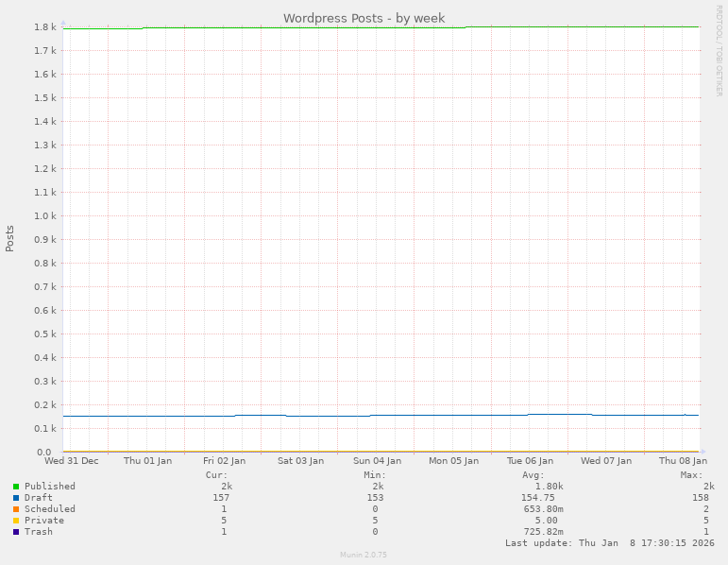The image size is (728, 565).
Task: Click the 'Sat 03 Jan' x-axis label
Action: (x=300, y=461)
